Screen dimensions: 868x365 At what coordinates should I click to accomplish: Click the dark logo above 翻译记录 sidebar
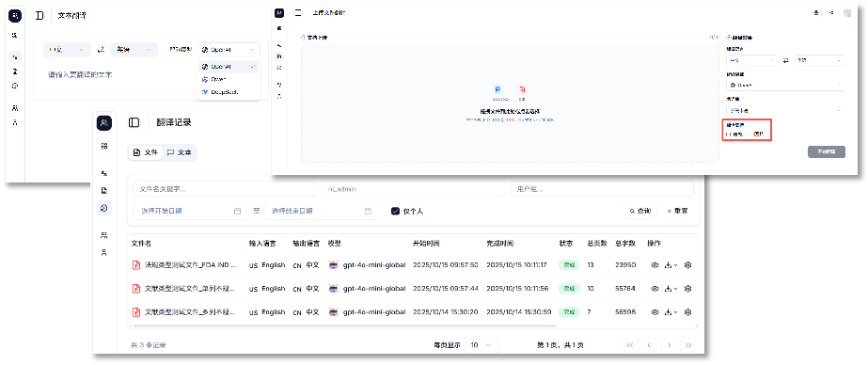pos(104,123)
